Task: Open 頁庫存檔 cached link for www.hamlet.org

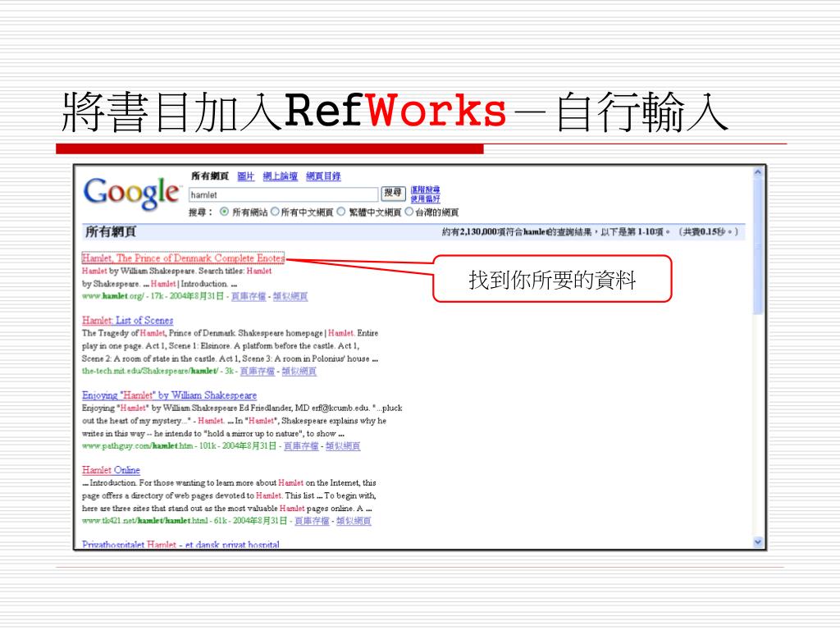Action: point(249,296)
